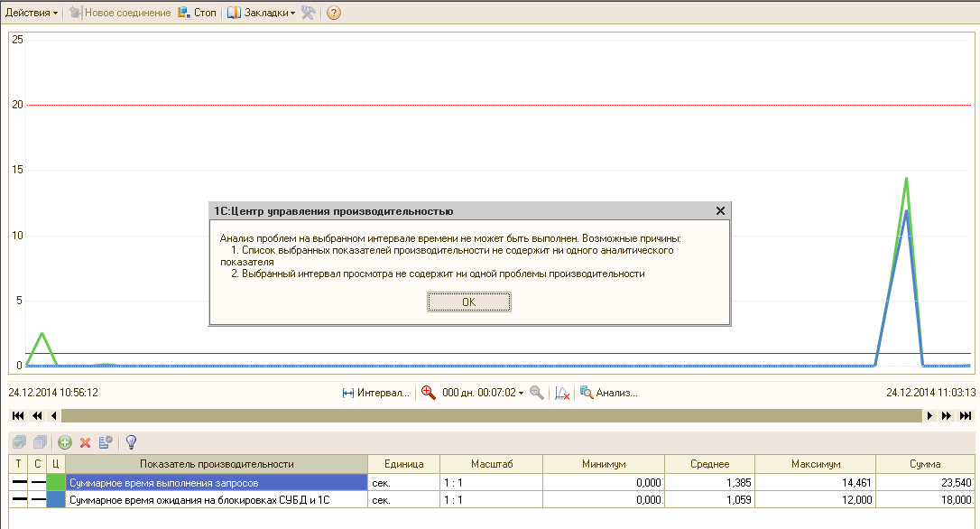Image resolution: width=980 pixels, height=529 pixels.
Task: Step timeline back with single left arrow
Action: click(x=54, y=416)
